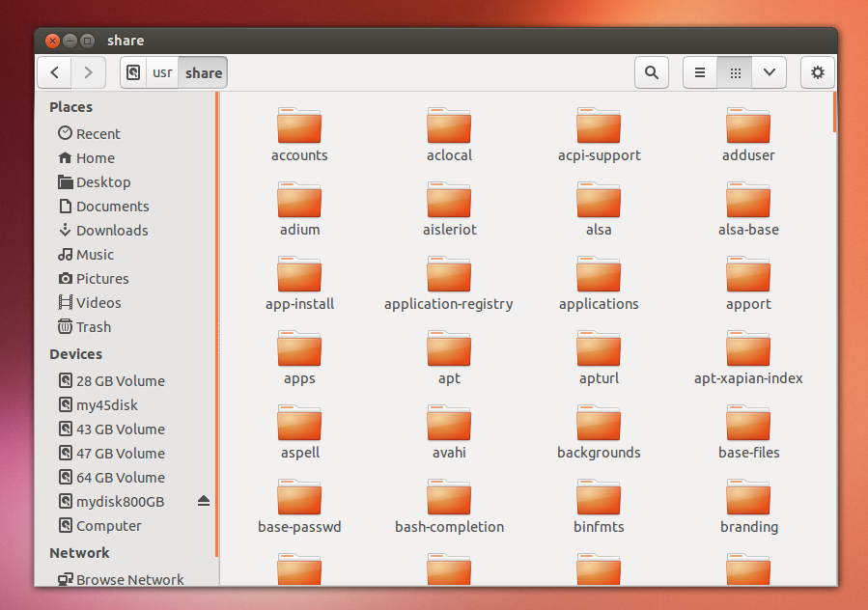Open the gear location options menu
The width and height of the screenshot is (868, 610).
pyautogui.click(x=818, y=72)
